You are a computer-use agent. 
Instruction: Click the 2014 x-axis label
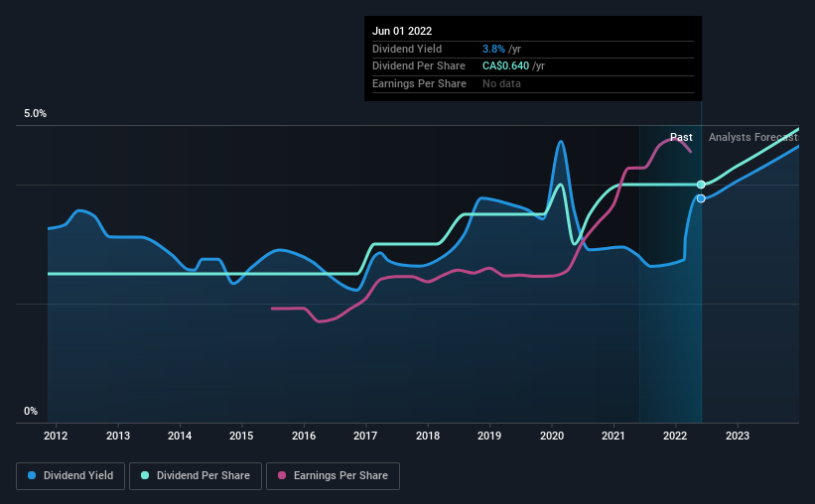180,436
